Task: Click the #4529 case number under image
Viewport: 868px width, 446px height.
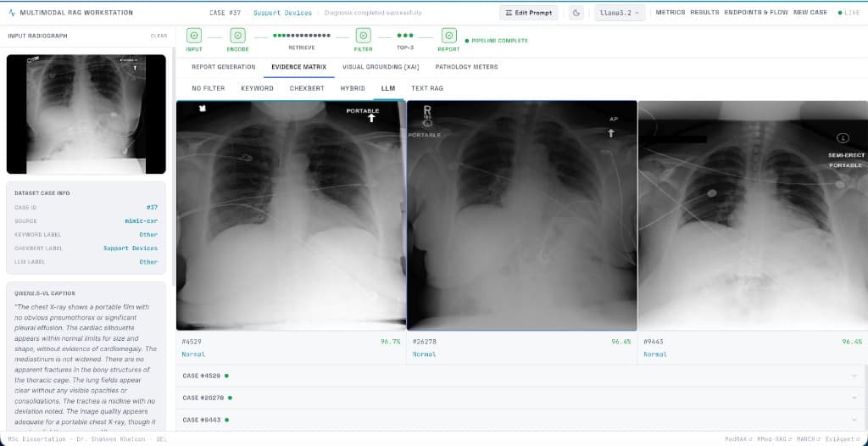Action: click(192, 342)
